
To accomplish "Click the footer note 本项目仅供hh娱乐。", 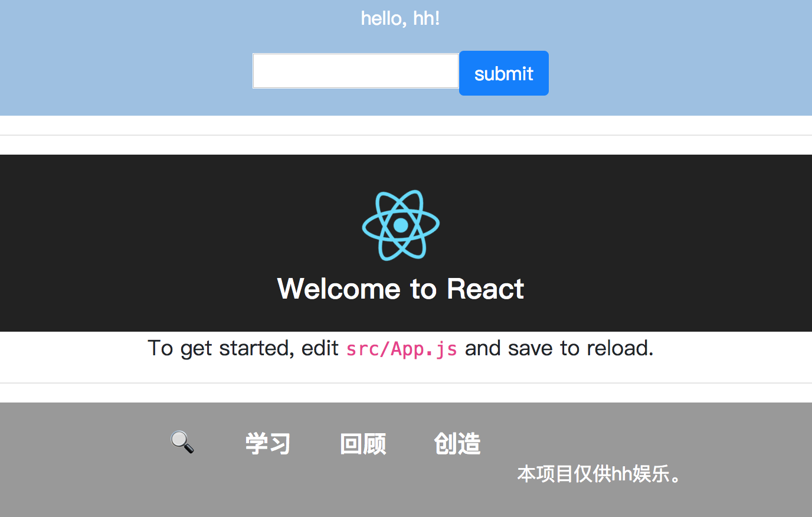I will pos(600,474).
